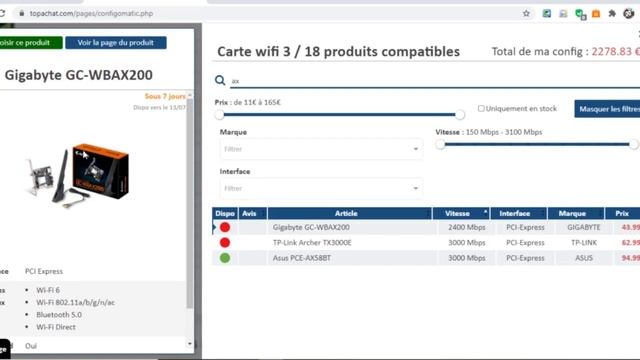
Task: Click the green extension icon in toolbar
Action: pos(580,14)
